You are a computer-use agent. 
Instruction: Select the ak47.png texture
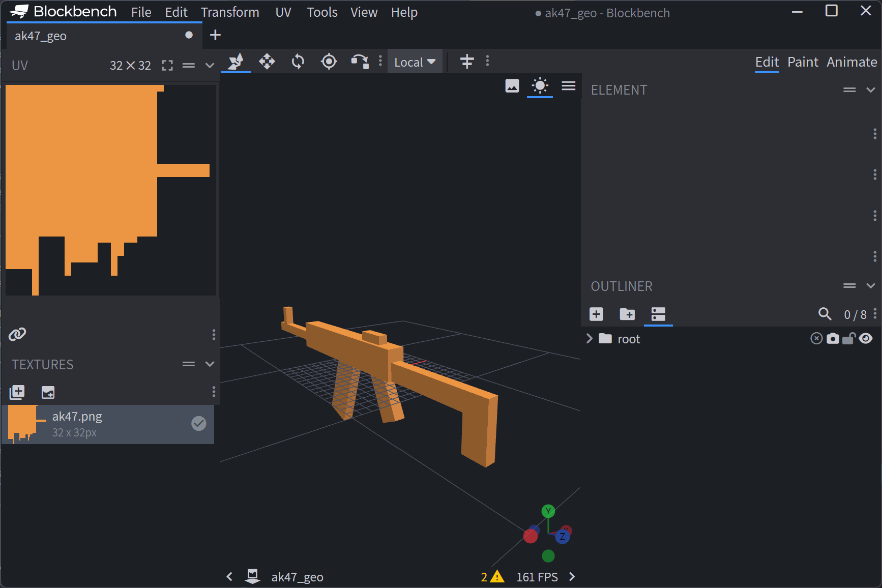[108, 424]
